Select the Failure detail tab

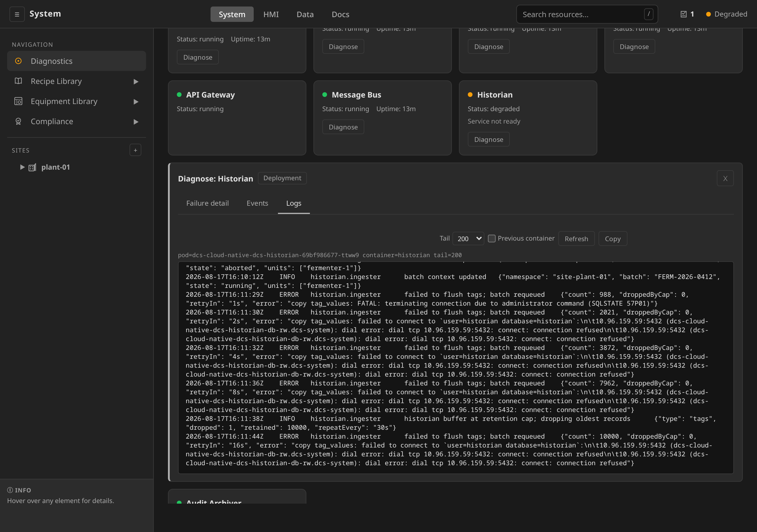click(207, 203)
